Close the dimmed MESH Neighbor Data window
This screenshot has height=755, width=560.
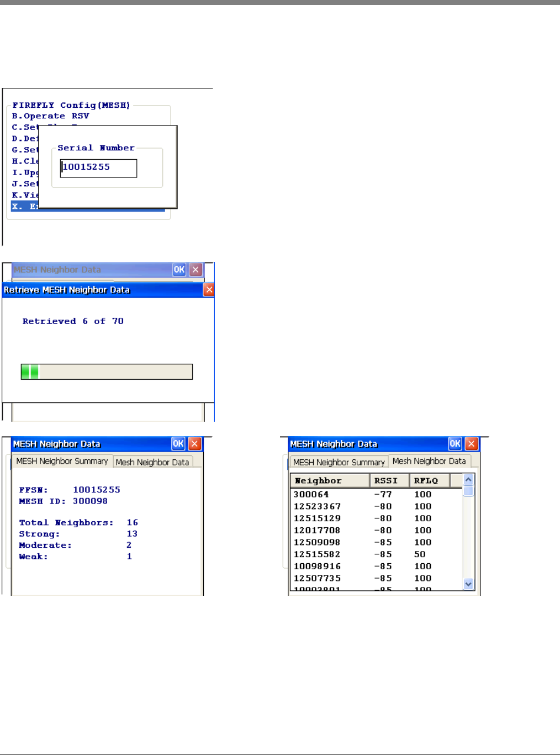coord(196,270)
